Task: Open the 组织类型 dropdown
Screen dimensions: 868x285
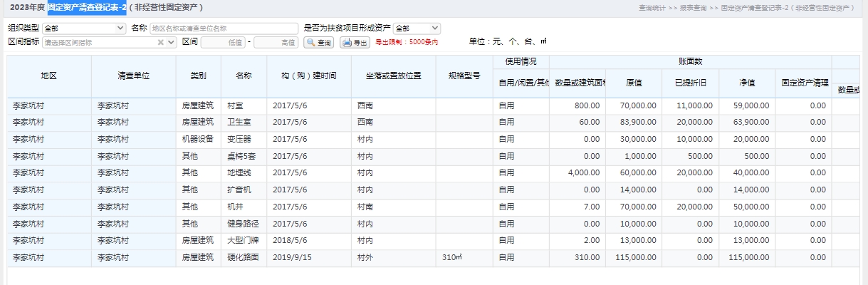Action: click(x=84, y=28)
